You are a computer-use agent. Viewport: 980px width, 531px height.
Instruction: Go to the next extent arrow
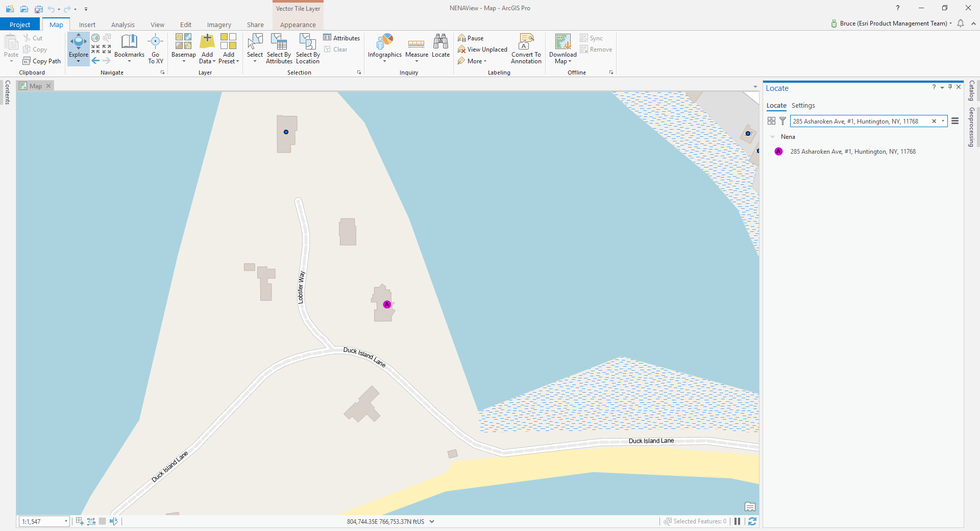click(107, 61)
